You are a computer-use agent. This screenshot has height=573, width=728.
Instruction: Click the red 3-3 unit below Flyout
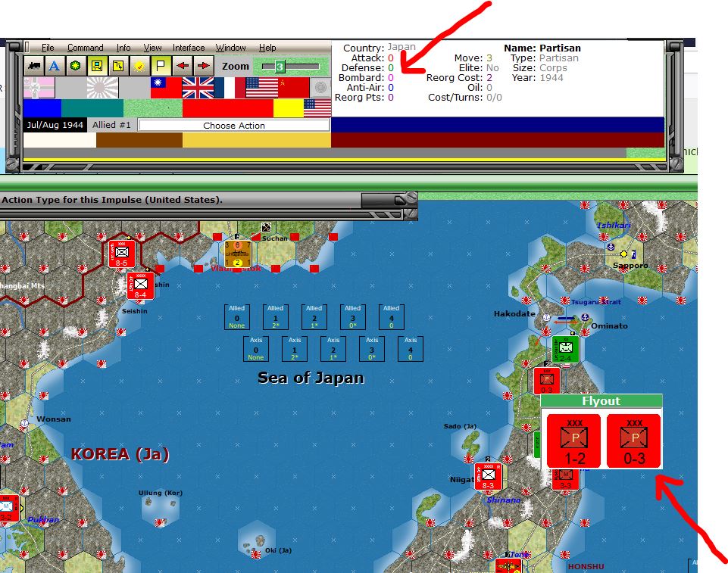click(565, 479)
